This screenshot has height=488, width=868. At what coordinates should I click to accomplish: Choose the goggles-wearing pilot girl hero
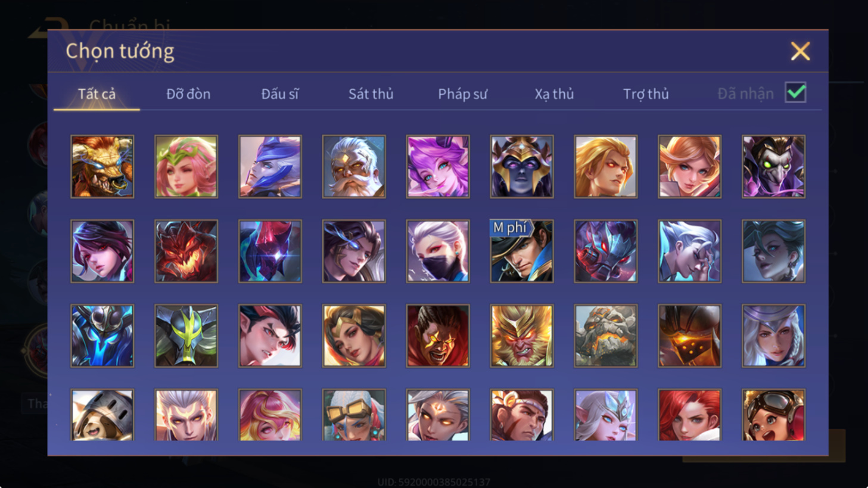[774, 415]
